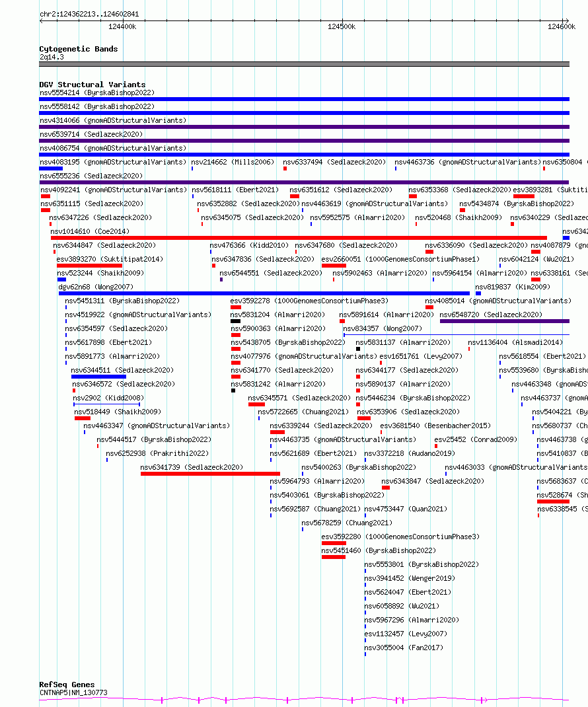Viewport: 588px width, 707px height.
Task: Open the nsv6058892 (Wu2021) label
Action: pos(402,607)
